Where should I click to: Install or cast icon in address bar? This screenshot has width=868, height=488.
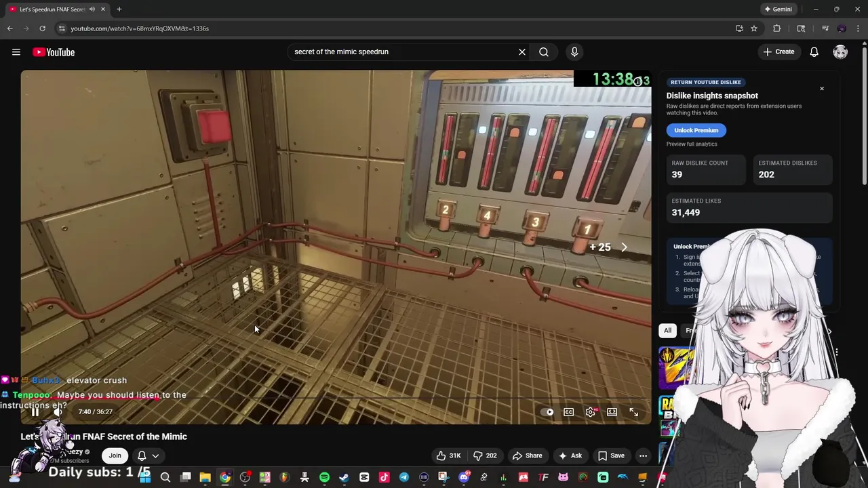(739, 28)
